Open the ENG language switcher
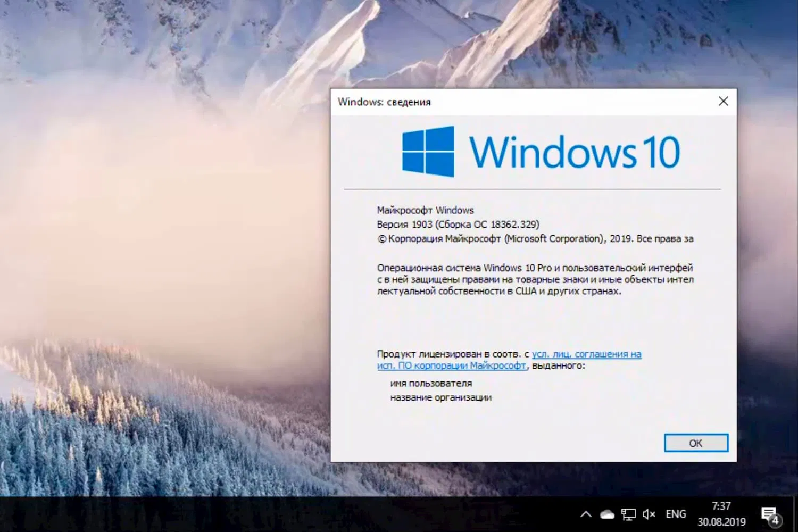This screenshot has height=532, width=798. [x=675, y=514]
